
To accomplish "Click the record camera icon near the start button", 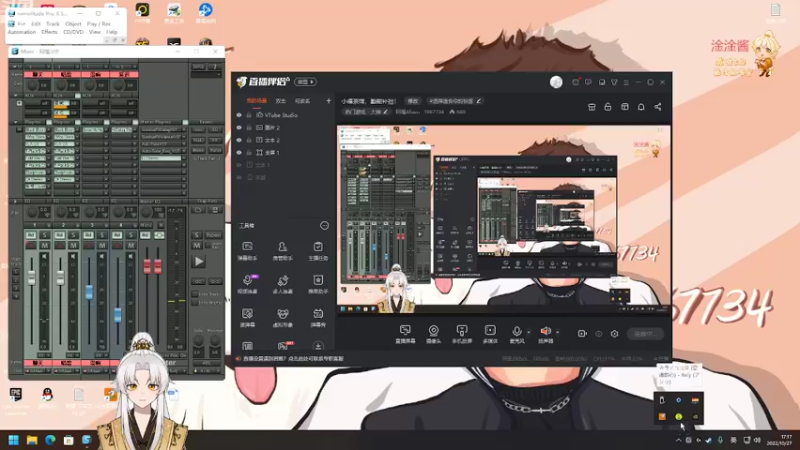I will (582, 334).
